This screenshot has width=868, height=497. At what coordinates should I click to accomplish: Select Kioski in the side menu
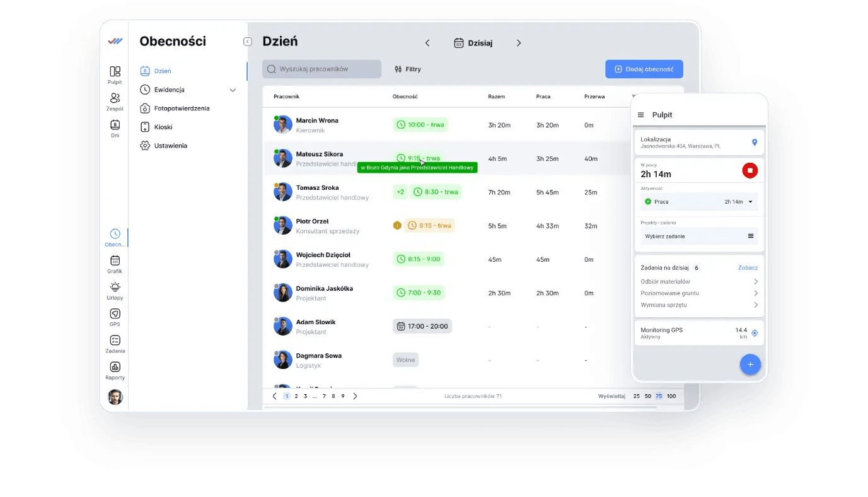coord(163,127)
